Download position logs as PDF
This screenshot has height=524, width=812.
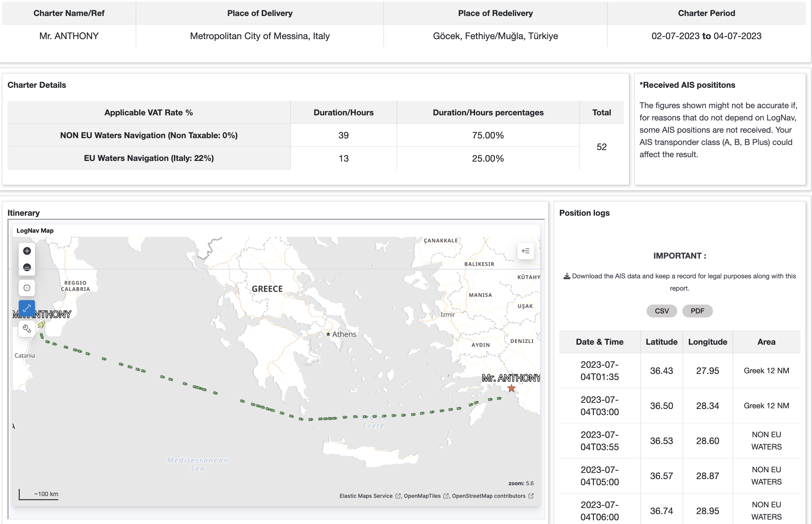[x=697, y=311]
